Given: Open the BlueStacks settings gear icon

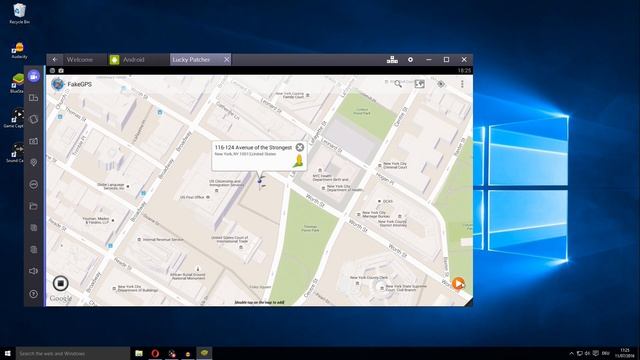Looking at the screenshot, I should click(410, 60).
